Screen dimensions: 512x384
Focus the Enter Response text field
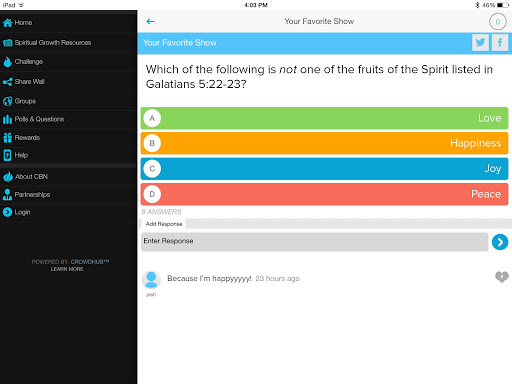pos(315,242)
